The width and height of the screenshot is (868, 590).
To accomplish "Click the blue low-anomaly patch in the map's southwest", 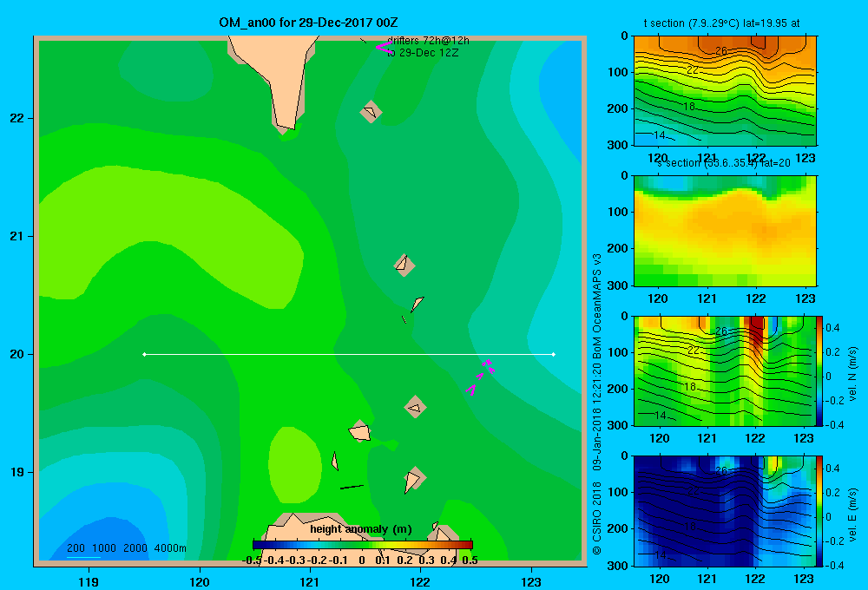I will [x=105, y=540].
